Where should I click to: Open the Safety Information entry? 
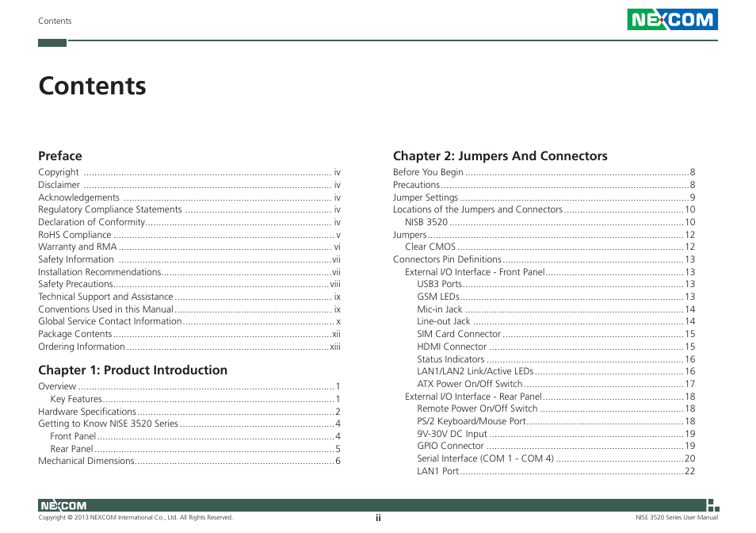189,259
